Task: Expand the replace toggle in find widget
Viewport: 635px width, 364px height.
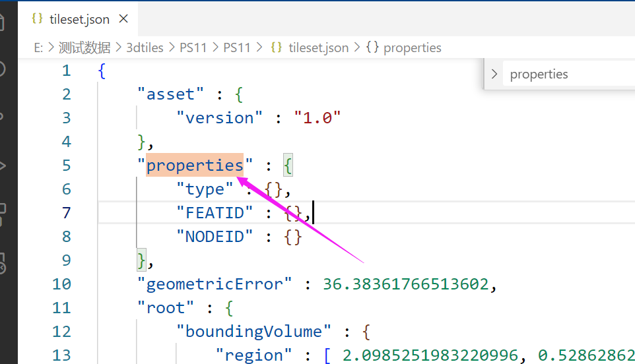Action: pyautogui.click(x=494, y=74)
